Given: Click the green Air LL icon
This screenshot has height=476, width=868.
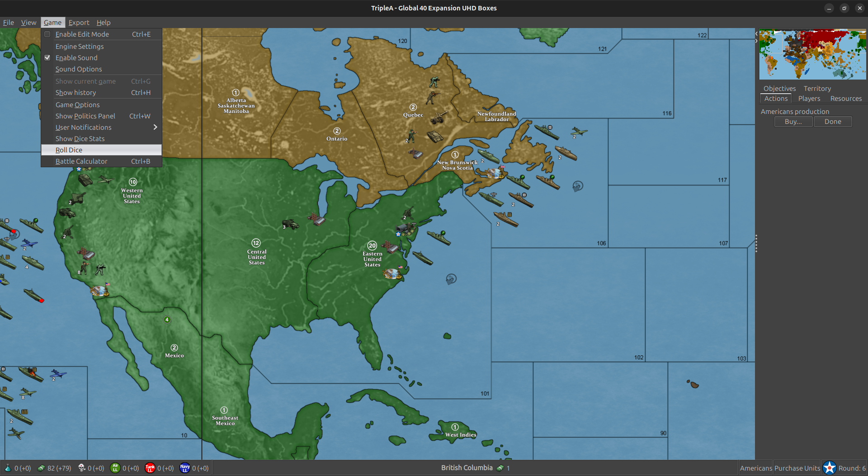Looking at the screenshot, I should click(116, 468).
